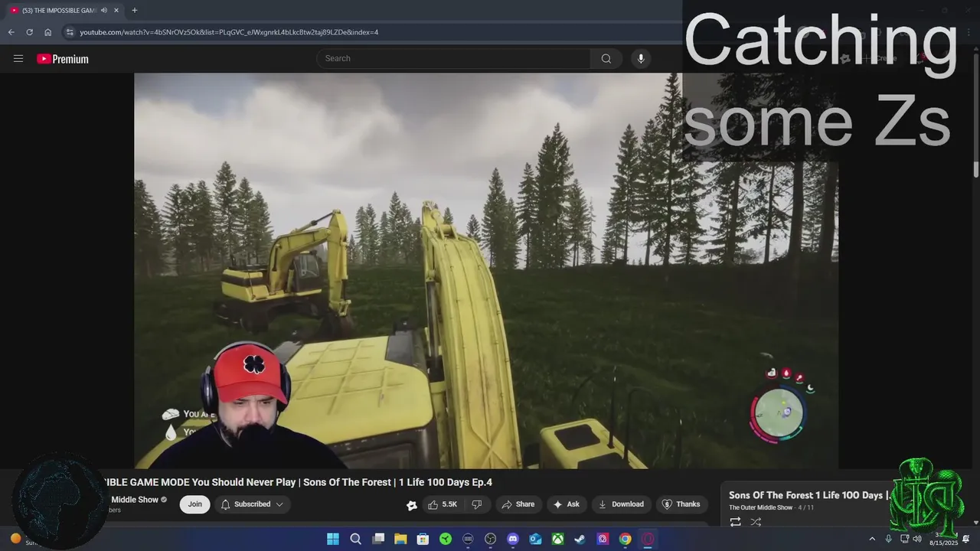This screenshot has height=551, width=980.
Task: Select the youtube.com address bar URL
Action: point(229,32)
